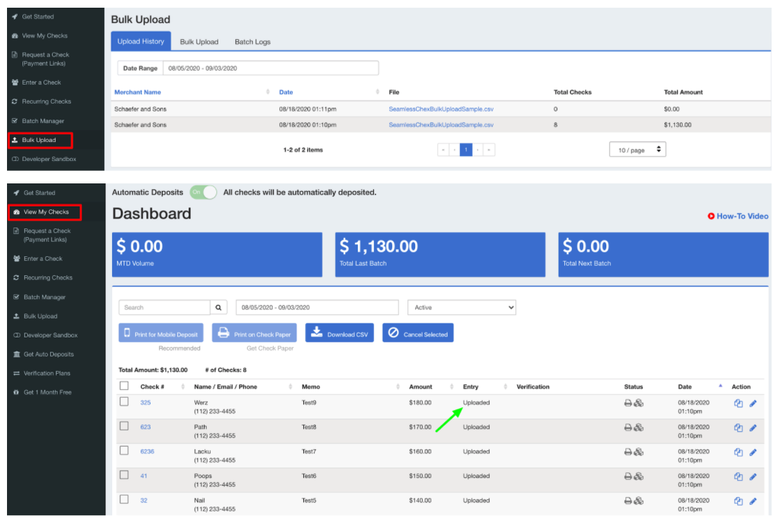Click the edit pencil icon for check 32

tap(753, 501)
